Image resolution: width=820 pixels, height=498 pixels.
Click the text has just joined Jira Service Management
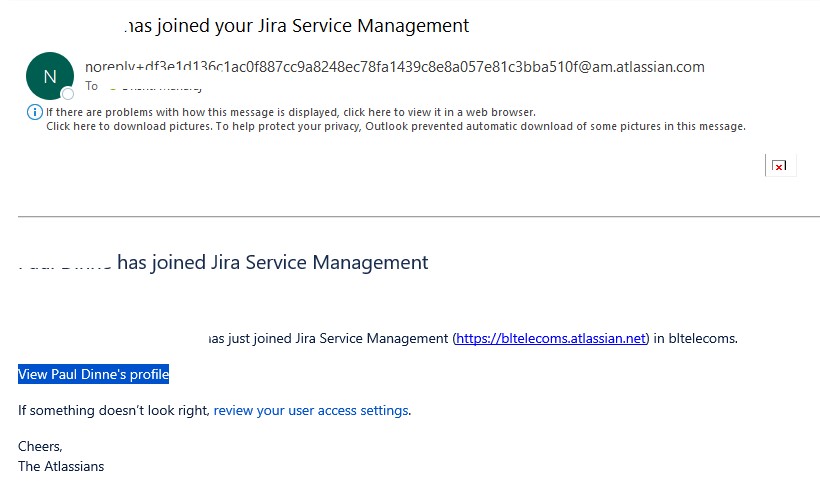(x=328, y=338)
